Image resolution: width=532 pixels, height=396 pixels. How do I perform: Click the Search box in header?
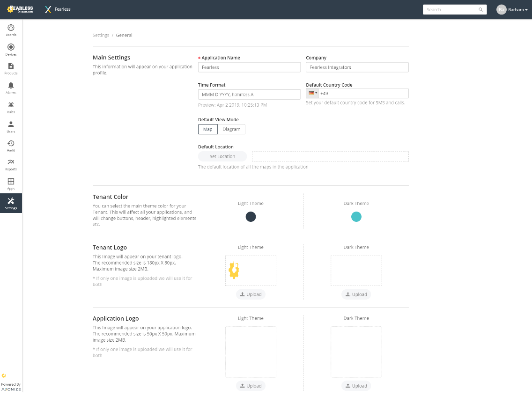click(x=451, y=9)
